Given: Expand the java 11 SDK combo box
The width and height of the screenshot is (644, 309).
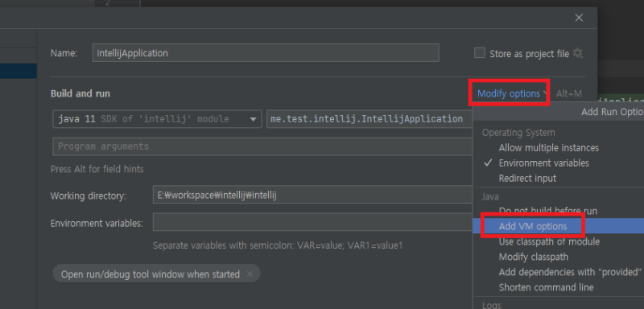Looking at the screenshot, I should point(157,119).
